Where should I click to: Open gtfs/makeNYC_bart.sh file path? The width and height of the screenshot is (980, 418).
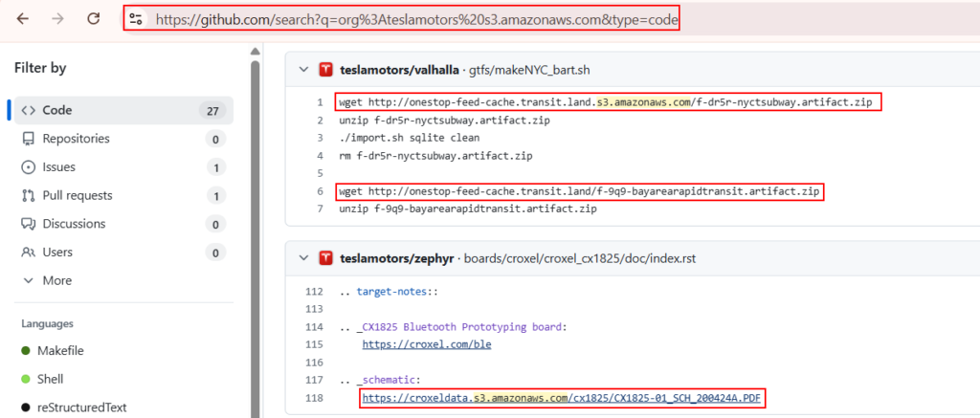529,70
